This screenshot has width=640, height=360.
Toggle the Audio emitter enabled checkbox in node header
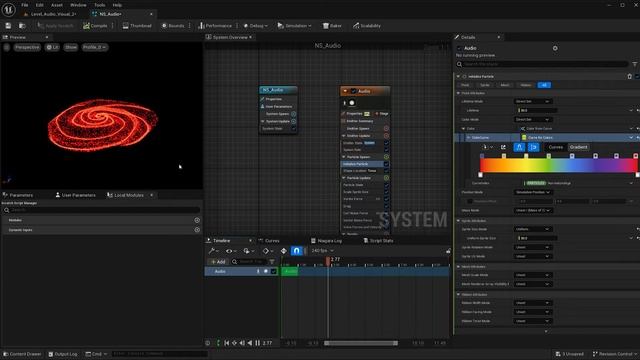coord(353,91)
